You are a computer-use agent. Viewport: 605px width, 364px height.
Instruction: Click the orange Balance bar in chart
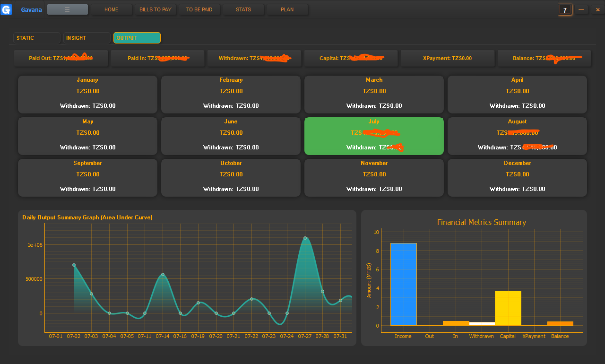click(560, 323)
